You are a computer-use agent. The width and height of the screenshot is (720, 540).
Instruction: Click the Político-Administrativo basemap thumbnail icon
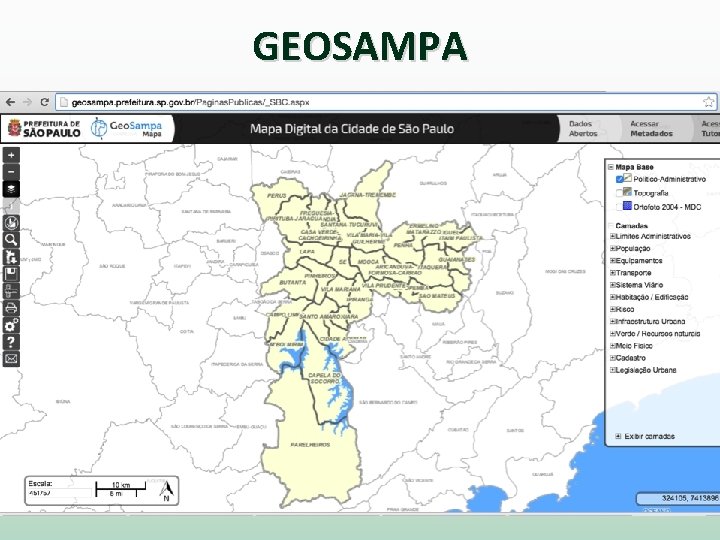(628, 178)
